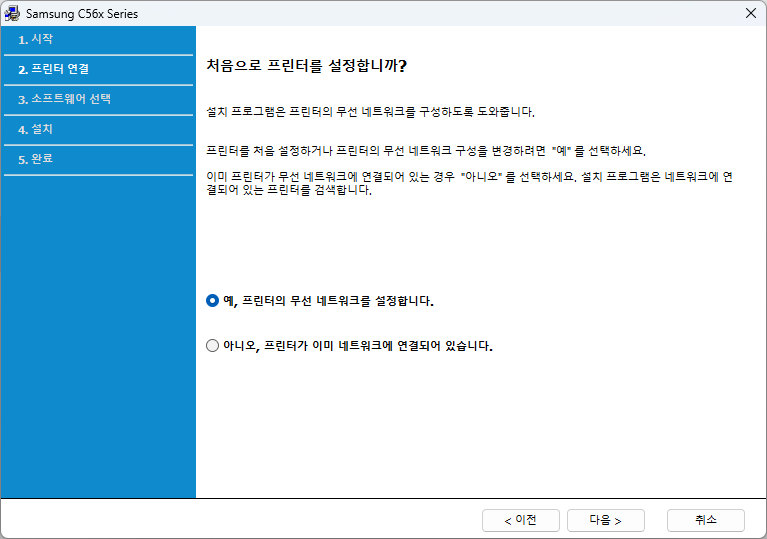
Task: Click the heading '처음으로 프린터를 설정합니까?'
Action: click(x=307, y=66)
